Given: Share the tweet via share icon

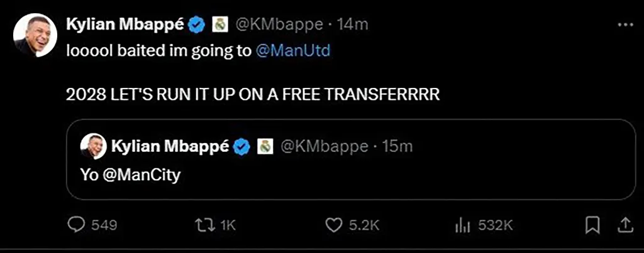Looking at the screenshot, I should tap(625, 224).
